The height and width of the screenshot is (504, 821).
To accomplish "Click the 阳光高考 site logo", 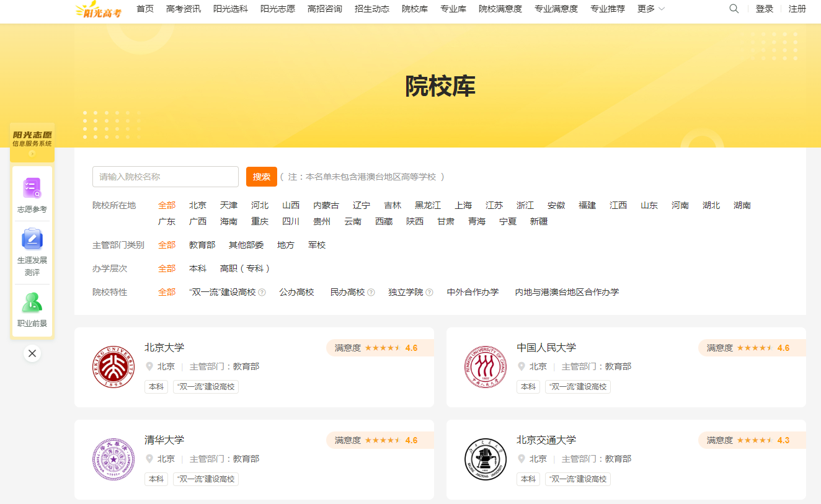I will click(x=98, y=9).
